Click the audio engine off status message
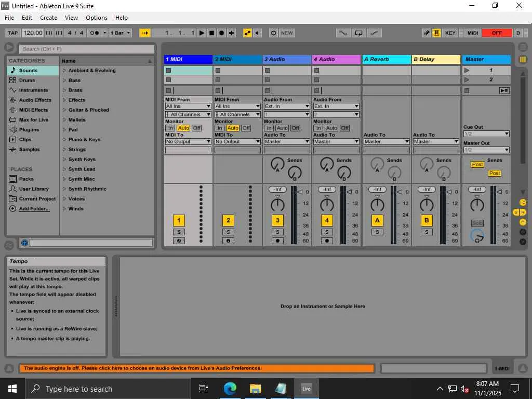This screenshot has height=399, width=532. pos(197,368)
